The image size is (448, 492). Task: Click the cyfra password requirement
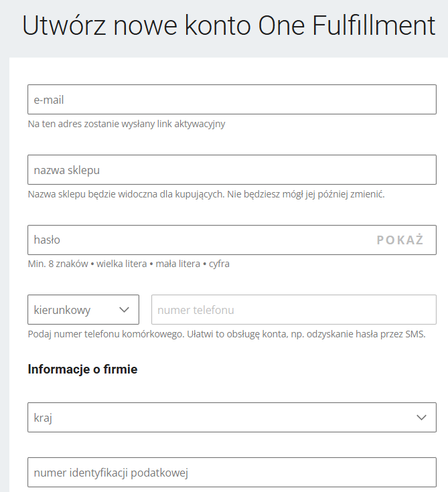click(219, 264)
